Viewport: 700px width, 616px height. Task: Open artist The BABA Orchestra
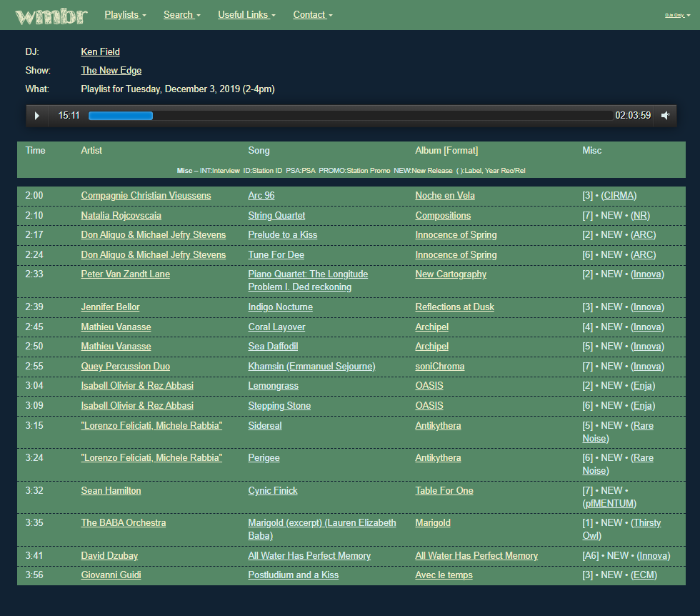(123, 523)
